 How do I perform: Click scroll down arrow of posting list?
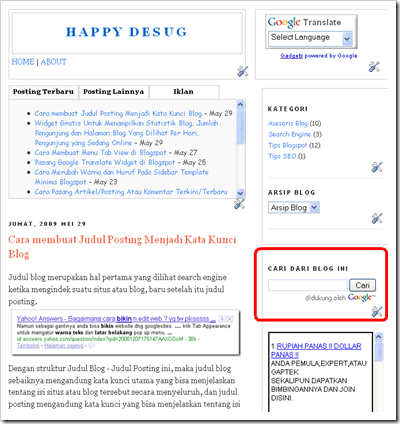coord(240,193)
